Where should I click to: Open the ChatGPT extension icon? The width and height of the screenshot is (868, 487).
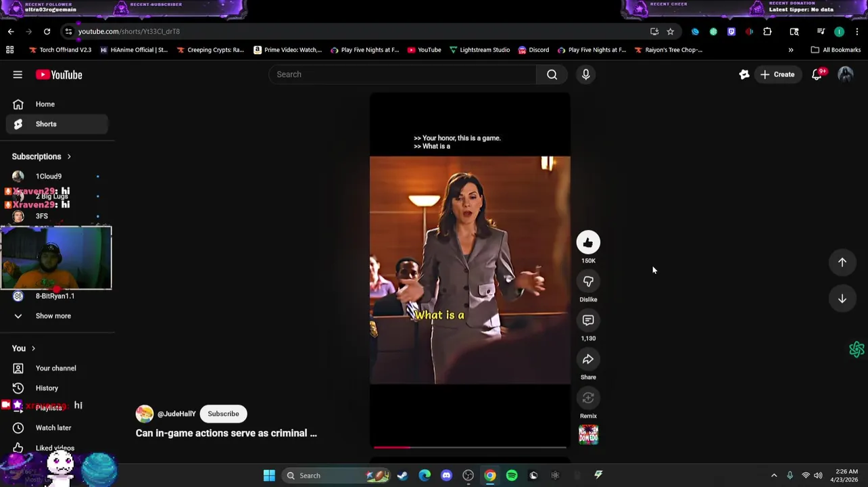tap(713, 31)
